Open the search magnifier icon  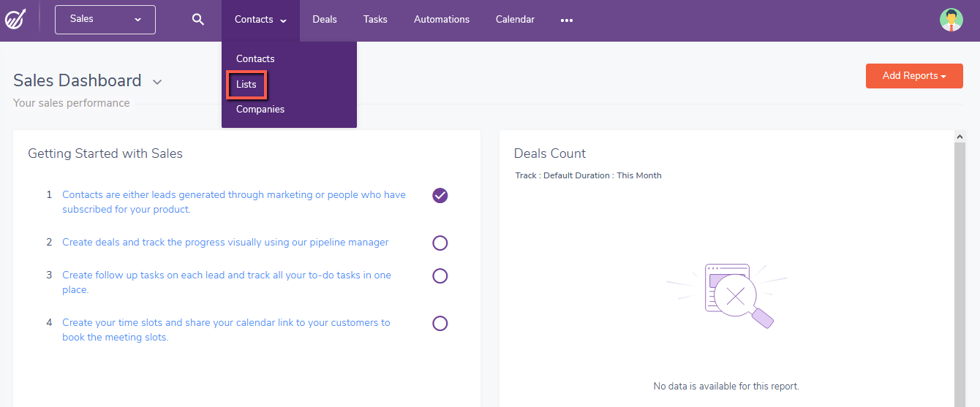(x=198, y=20)
